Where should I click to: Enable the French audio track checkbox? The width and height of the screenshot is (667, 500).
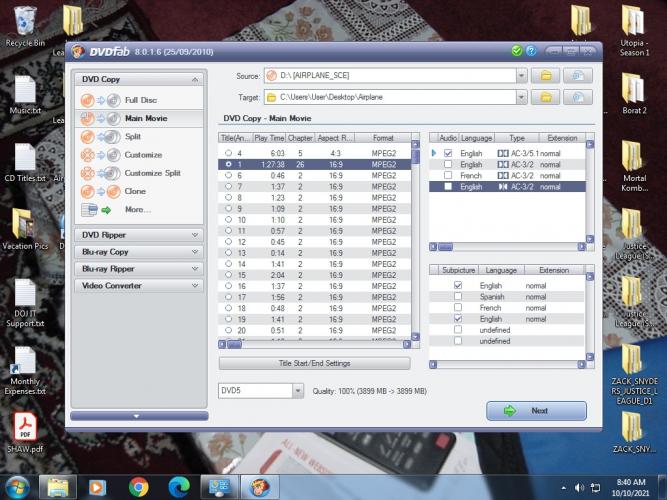pos(448,175)
